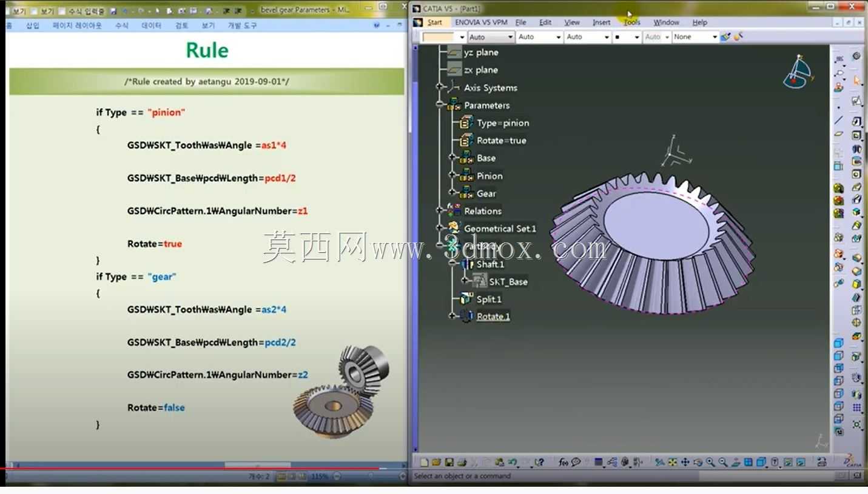The width and height of the screenshot is (868, 494).
Task: Open the Tools menu in CATIA
Action: tap(632, 22)
